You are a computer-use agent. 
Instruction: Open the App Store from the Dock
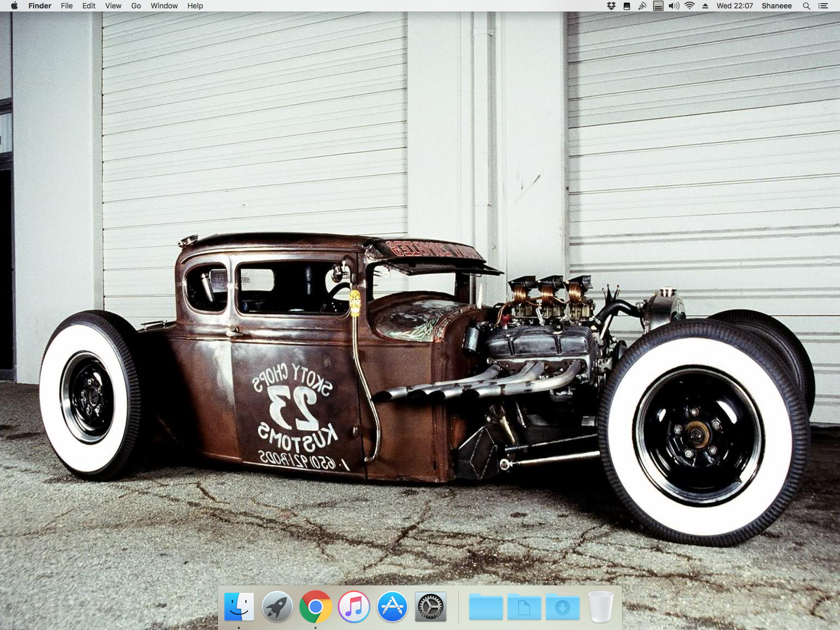click(x=392, y=606)
